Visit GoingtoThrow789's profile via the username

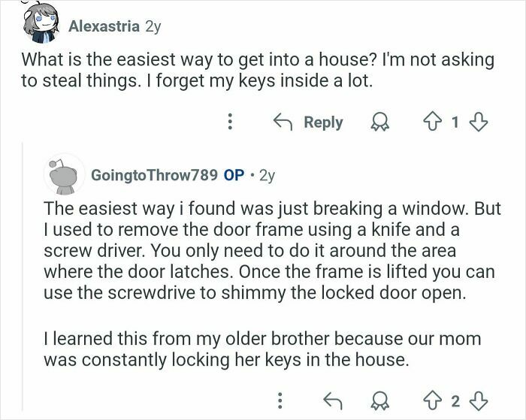[153, 174]
